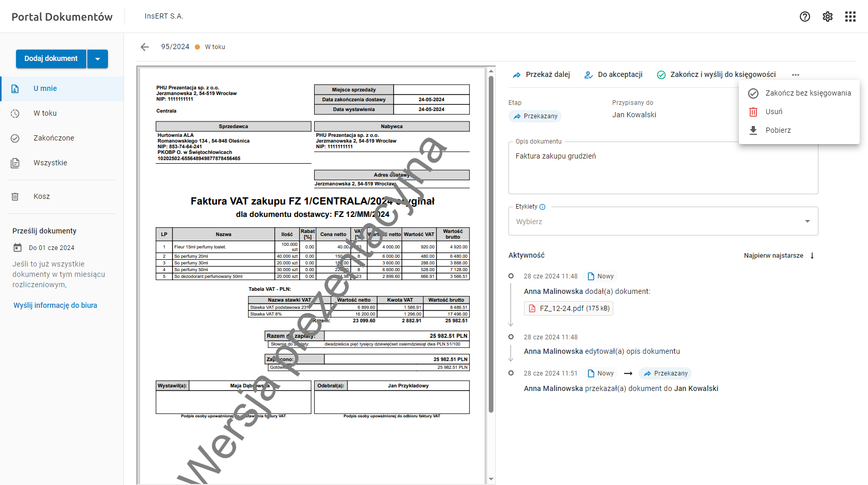Click the invoice document preview
This screenshot has height=485, width=868.
coord(313,276)
